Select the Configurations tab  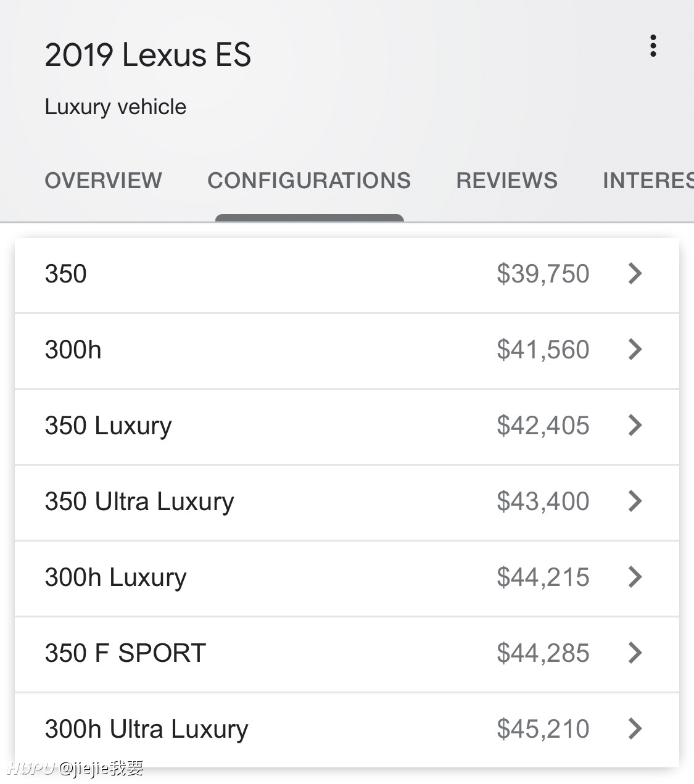[x=309, y=181]
